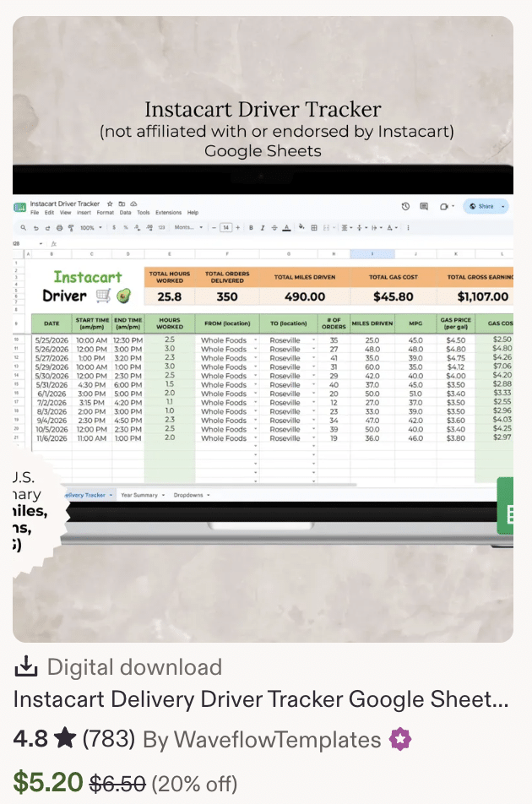Open the Insert menu
This screenshot has width=532, height=804.
point(84,212)
